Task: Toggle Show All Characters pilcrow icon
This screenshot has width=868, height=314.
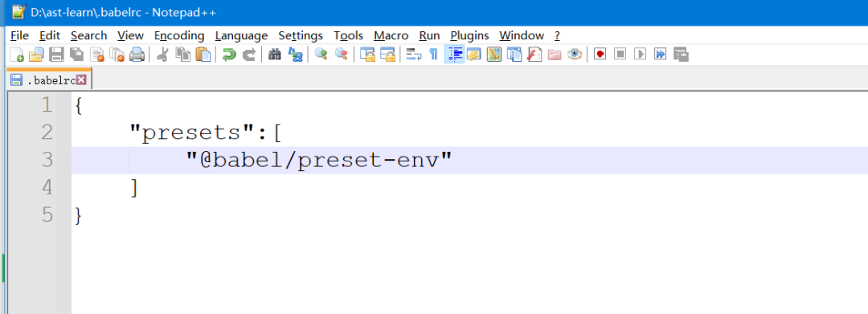Action: (433, 54)
